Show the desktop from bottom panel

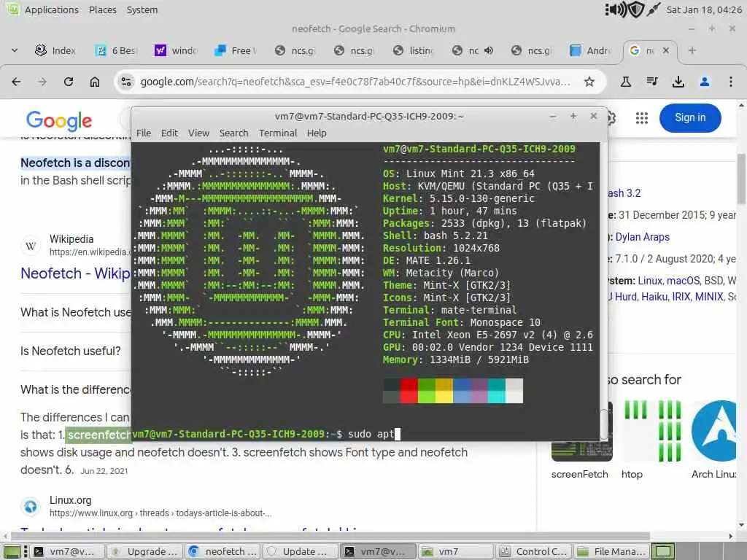pos(12,551)
